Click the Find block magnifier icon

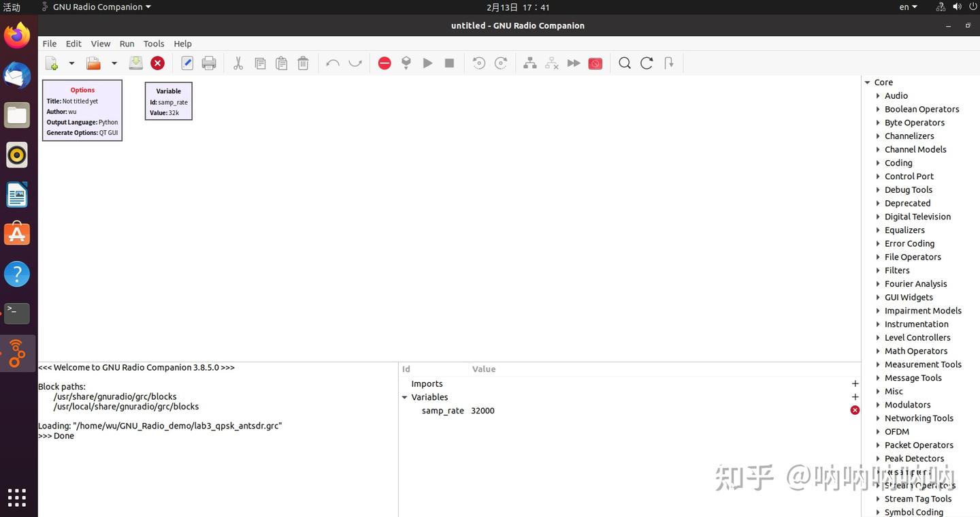pyautogui.click(x=624, y=63)
